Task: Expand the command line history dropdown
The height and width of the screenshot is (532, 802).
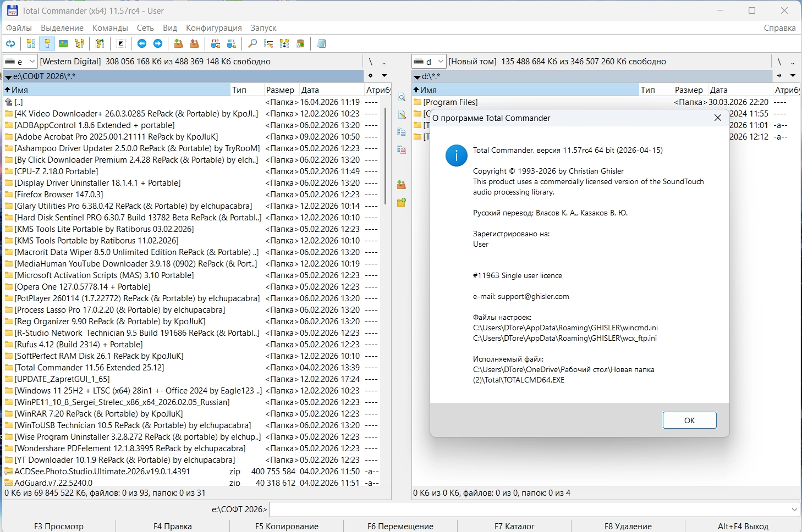Action: coord(794,509)
